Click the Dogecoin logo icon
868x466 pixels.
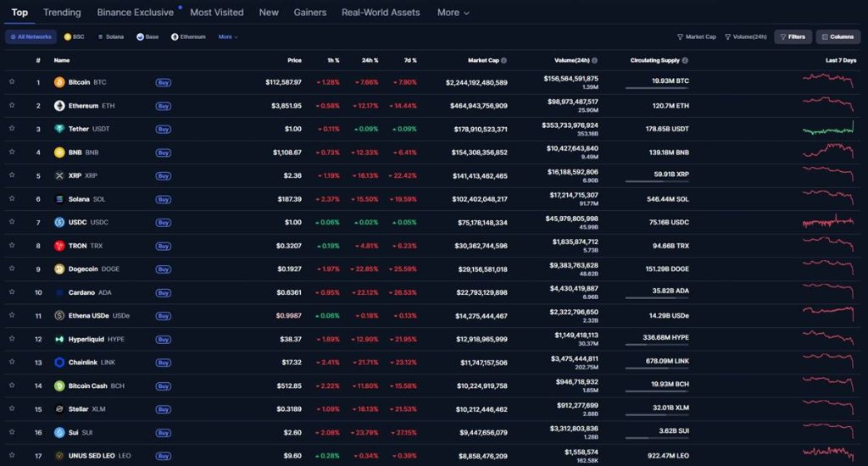[59, 269]
